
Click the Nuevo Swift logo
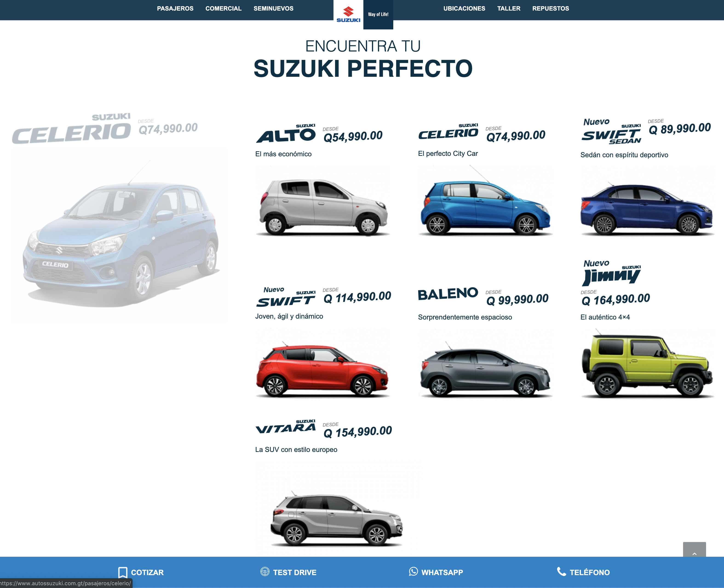point(286,297)
